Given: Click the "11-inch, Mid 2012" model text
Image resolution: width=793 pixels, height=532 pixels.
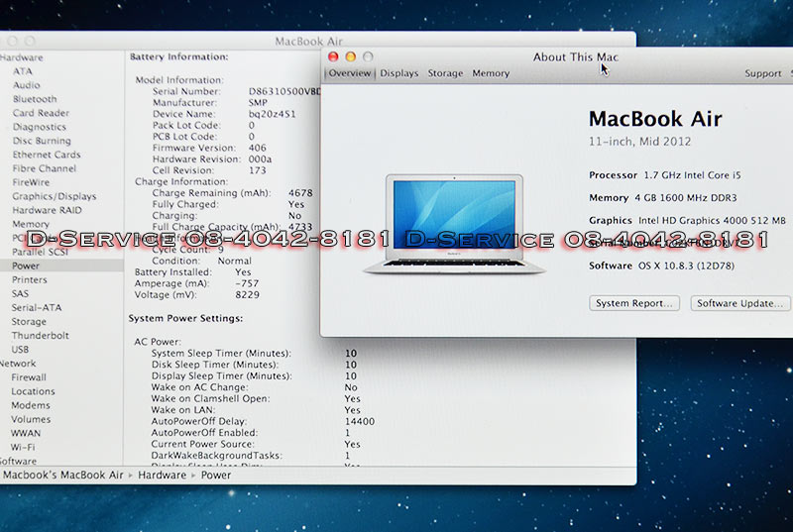Looking at the screenshot, I should pos(639,142).
